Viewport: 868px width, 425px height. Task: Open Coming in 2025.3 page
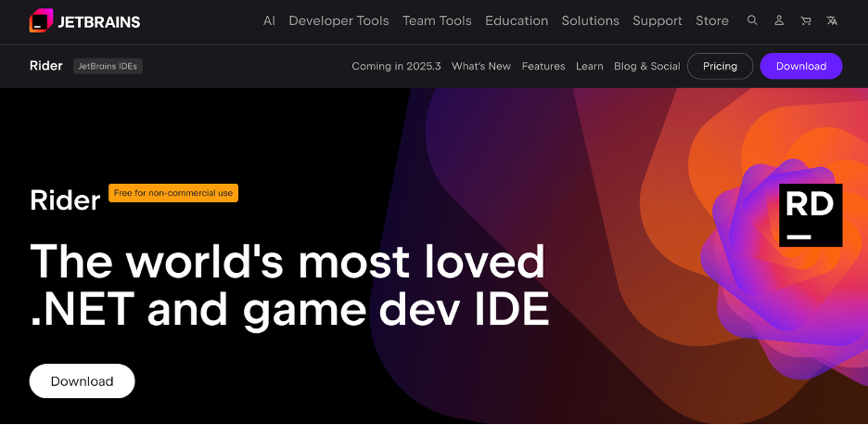coord(396,67)
